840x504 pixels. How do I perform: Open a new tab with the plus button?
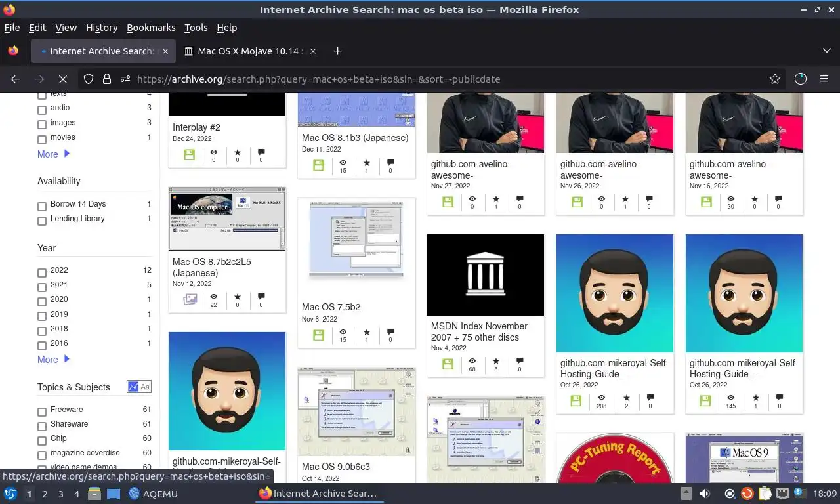[337, 51]
